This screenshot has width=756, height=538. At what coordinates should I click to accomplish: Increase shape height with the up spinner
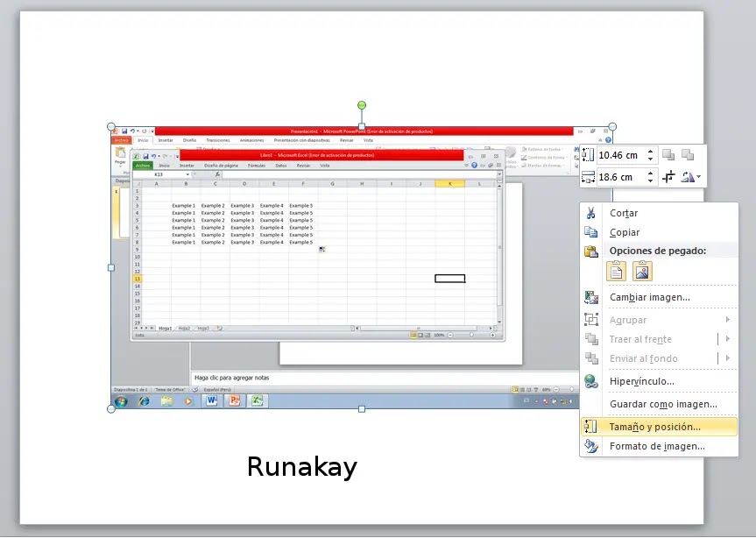click(x=650, y=152)
